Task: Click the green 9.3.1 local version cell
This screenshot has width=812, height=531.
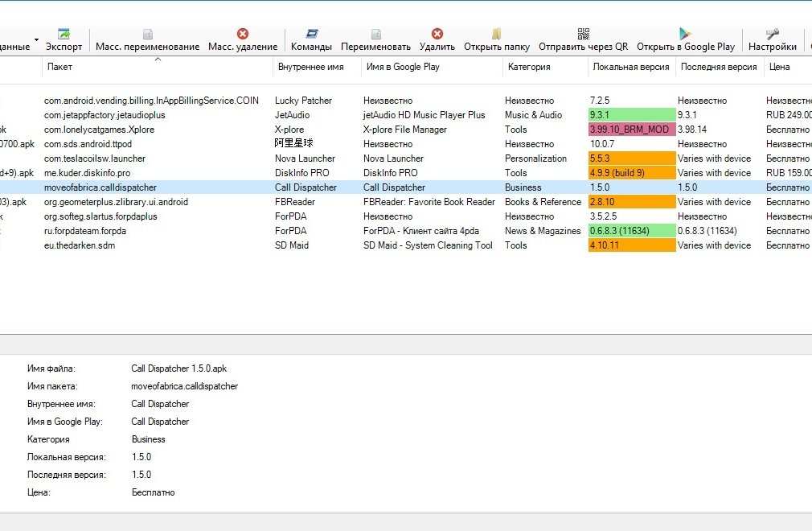Action: pos(632,115)
